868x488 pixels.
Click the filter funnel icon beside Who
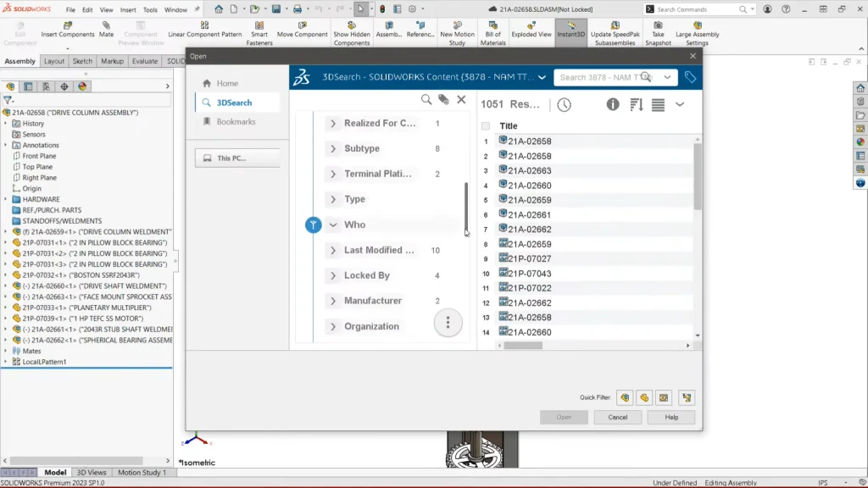click(x=313, y=225)
